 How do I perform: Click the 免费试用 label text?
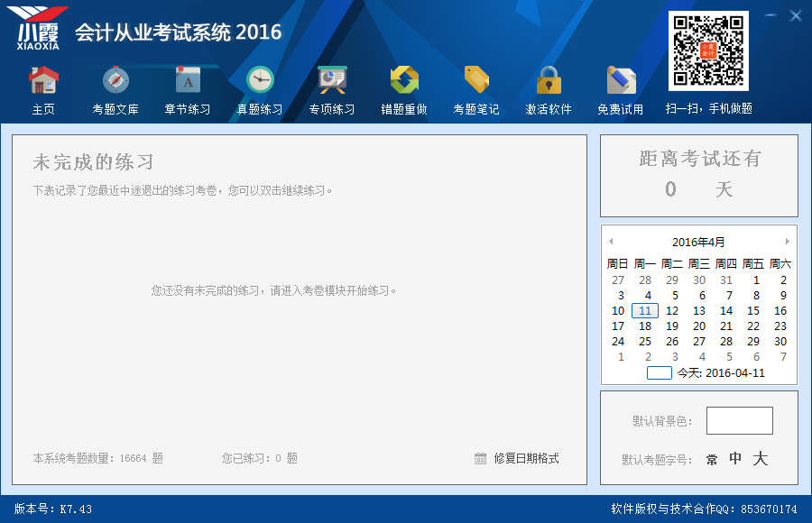pyautogui.click(x=621, y=109)
